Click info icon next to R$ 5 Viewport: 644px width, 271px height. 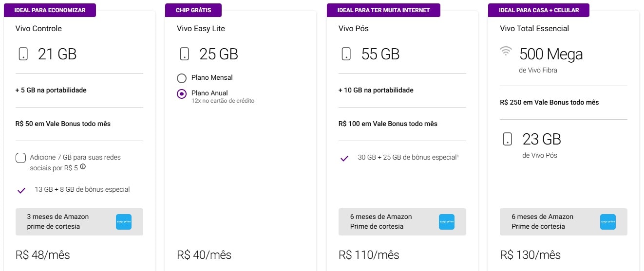tap(83, 167)
